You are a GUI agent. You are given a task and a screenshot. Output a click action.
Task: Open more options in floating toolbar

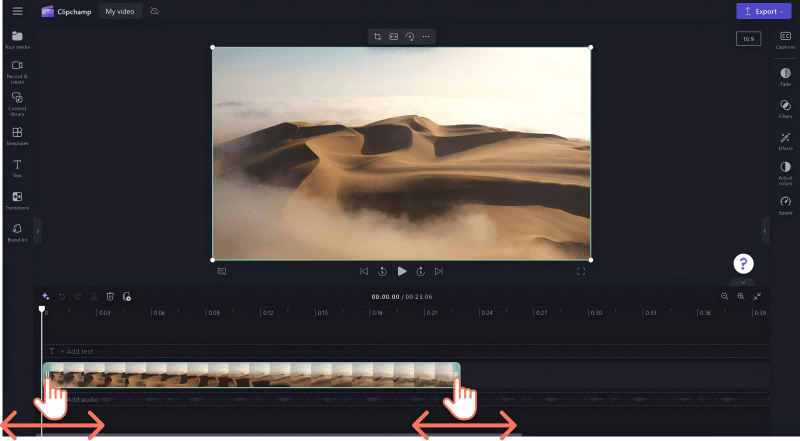(x=426, y=36)
